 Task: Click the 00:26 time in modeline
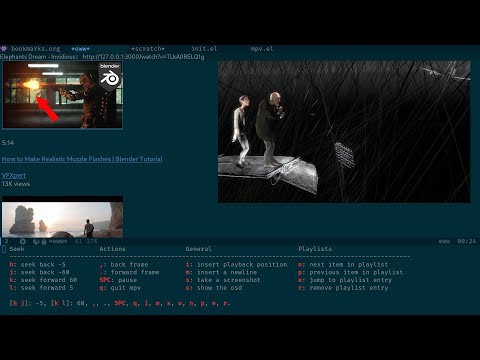467,241
